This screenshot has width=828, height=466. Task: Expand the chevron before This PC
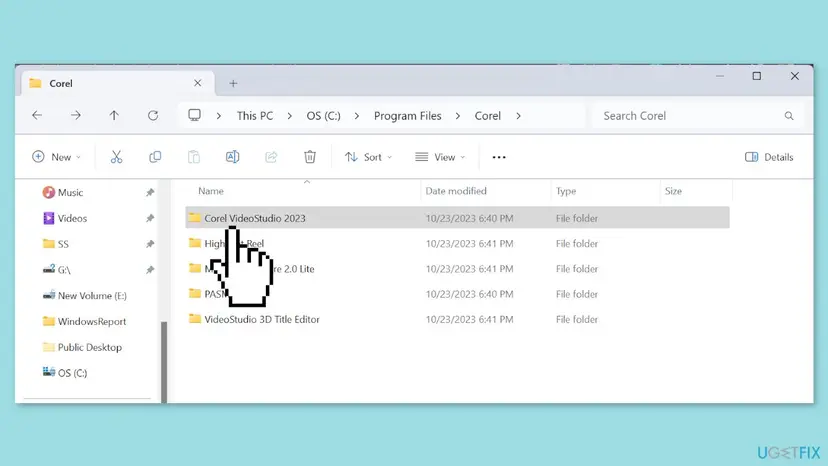pos(219,116)
